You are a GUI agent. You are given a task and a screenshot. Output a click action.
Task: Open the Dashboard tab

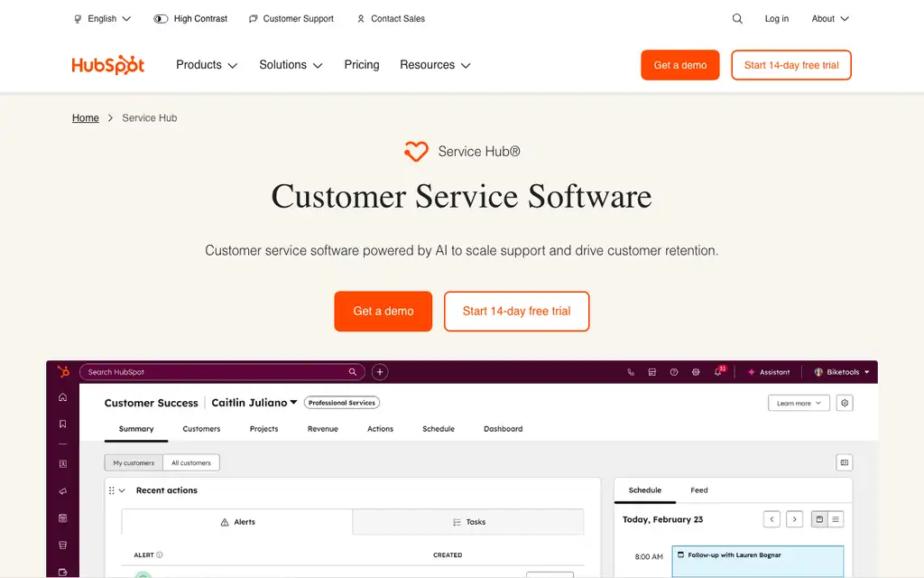(x=504, y=429)
